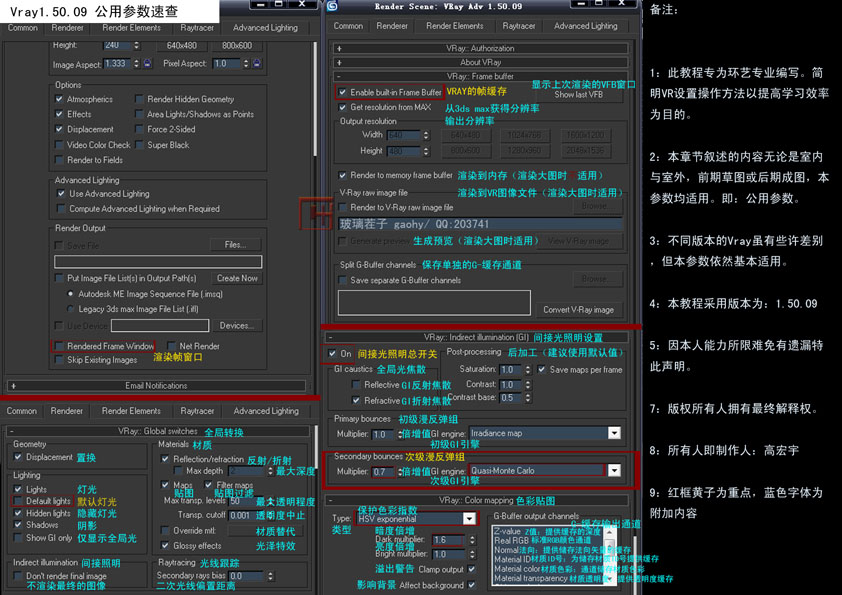Toggle Affect background checkbox
The height and width of the screenshot is (595, 842).
tap(471, 585)
